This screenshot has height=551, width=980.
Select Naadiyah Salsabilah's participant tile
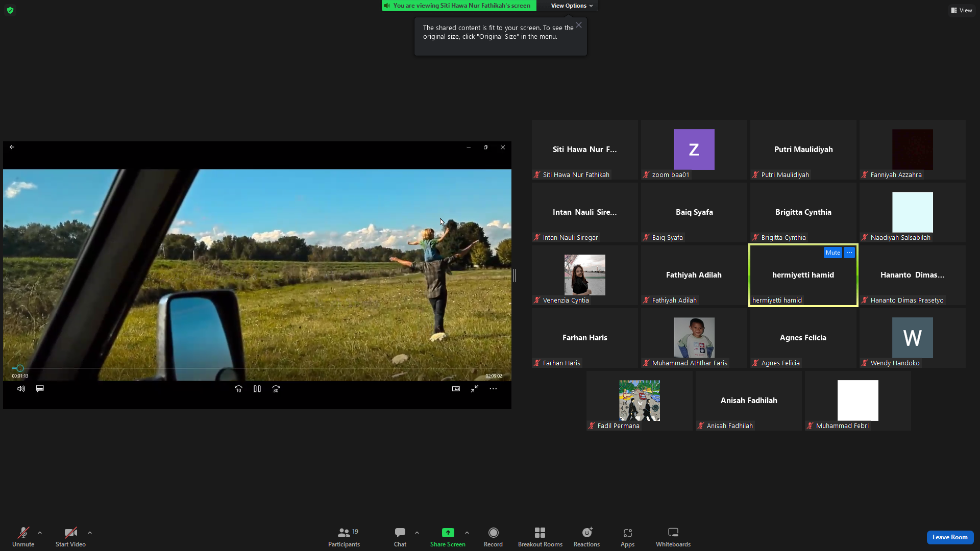[x=913, y=213]
